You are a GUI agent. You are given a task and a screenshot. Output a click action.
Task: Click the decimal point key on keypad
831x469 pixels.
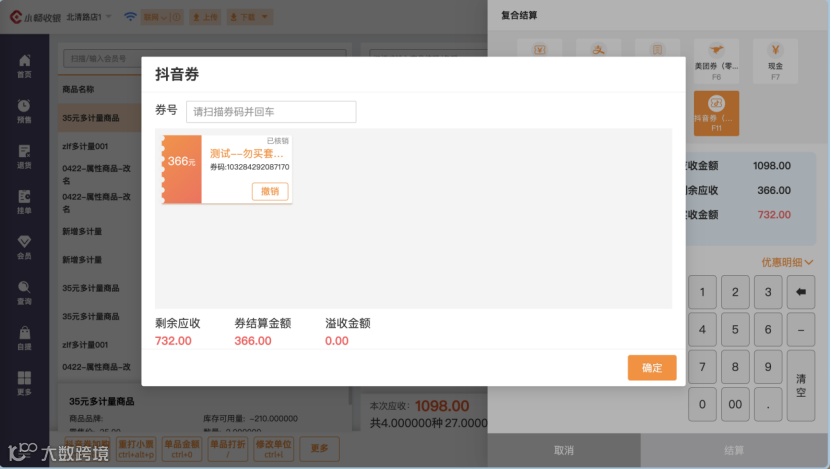(x=768, y=404)
